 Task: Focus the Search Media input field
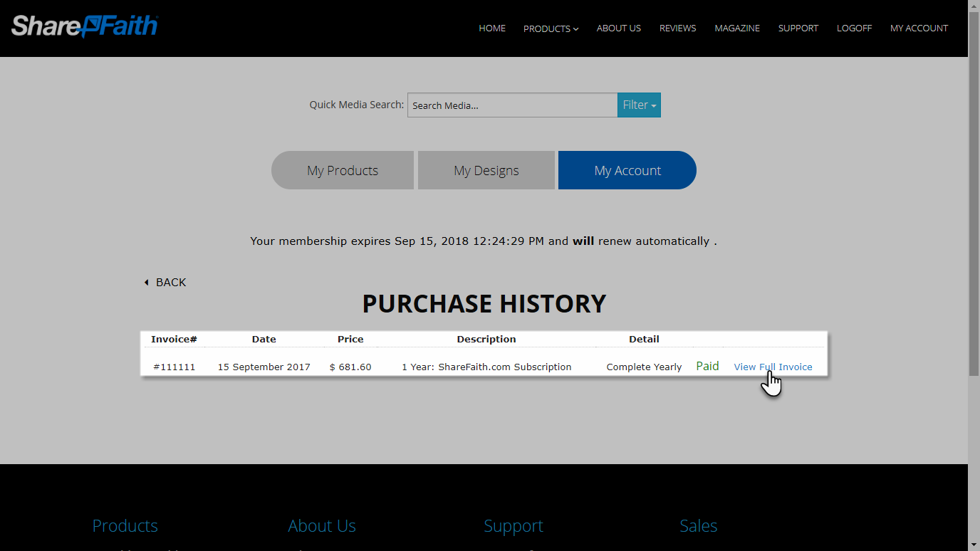pyautogui.click(x=512, y=105)
